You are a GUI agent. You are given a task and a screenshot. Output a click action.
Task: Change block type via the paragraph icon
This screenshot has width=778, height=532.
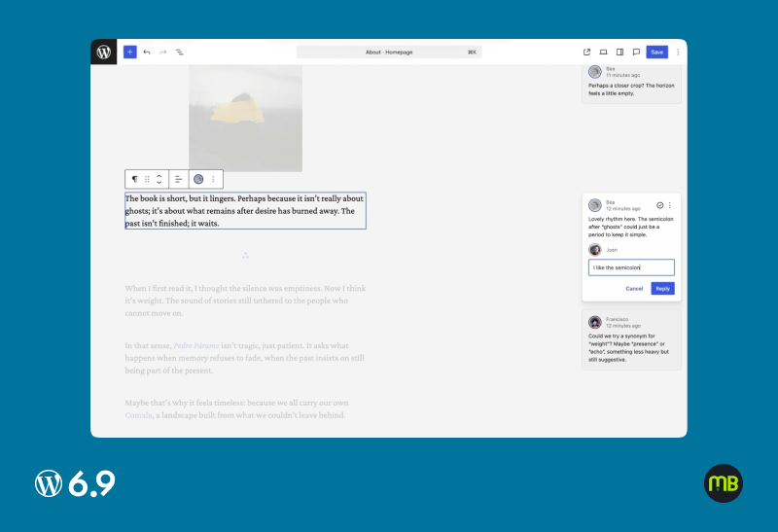(x=135, y=179)
